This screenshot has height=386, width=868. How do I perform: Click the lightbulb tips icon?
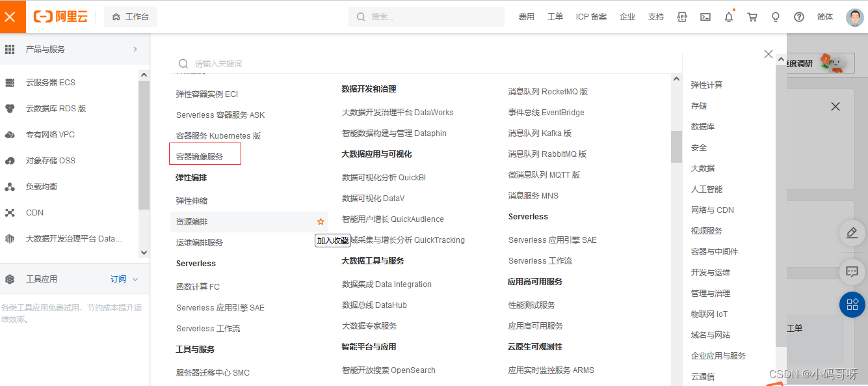coord(776,17)
